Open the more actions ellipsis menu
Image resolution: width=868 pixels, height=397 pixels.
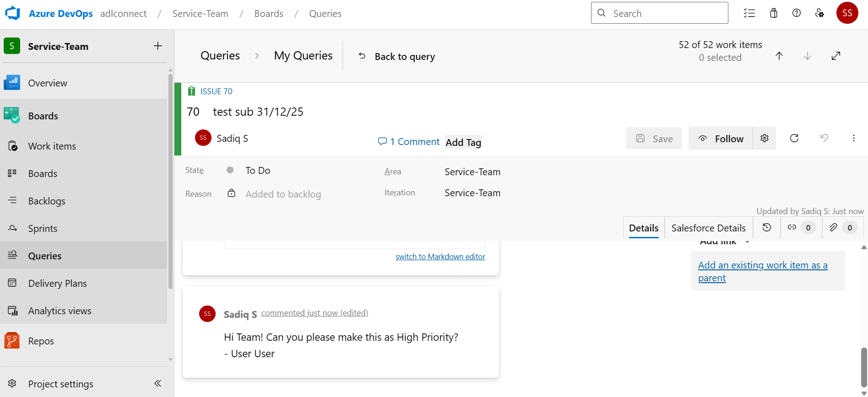pos(854,138)
